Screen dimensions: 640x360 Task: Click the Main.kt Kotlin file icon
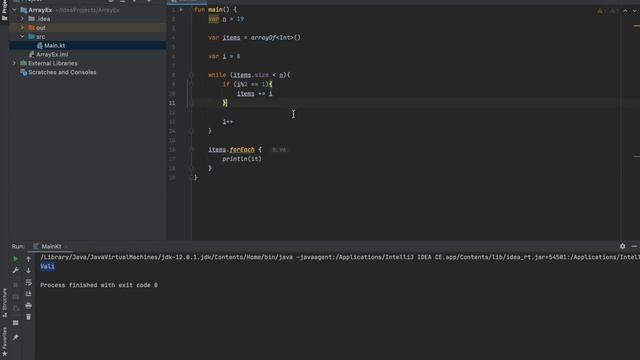[x=40, y=46]
